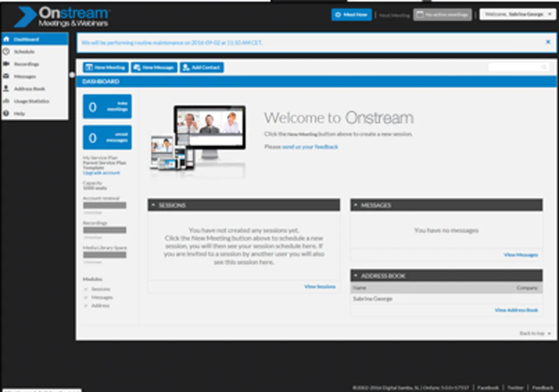Click the routine maintenance announcement text
This screenshot has width=559, height=392.
click(x=172, y=42)
